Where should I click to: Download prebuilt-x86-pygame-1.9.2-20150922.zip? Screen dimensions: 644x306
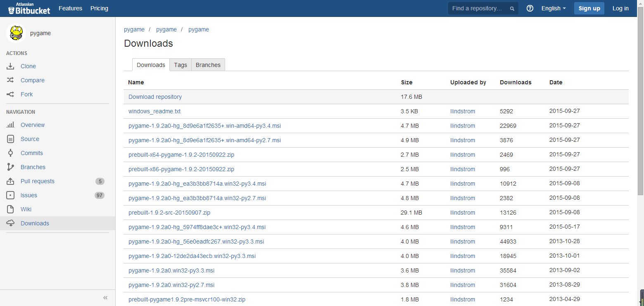pos(181,169)
